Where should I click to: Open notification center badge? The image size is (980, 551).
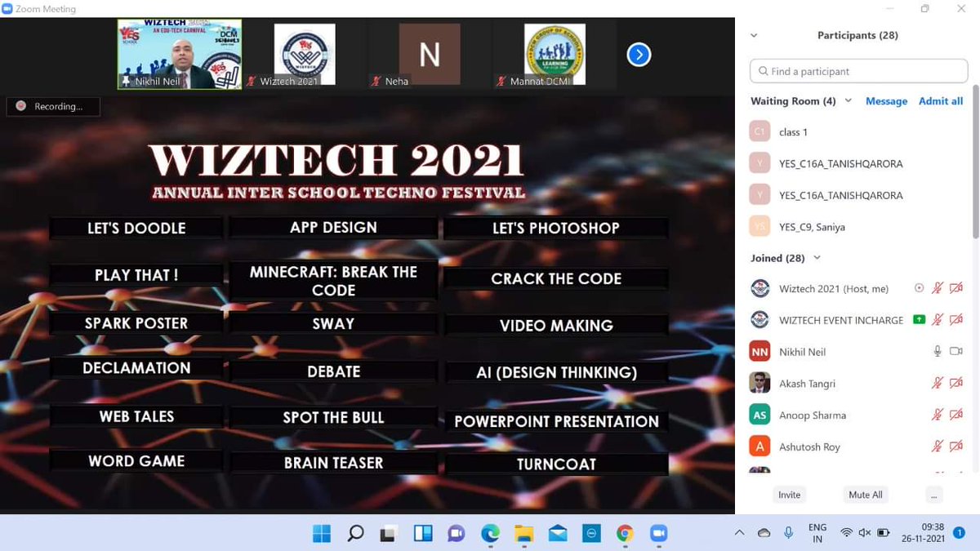point(959,533)
